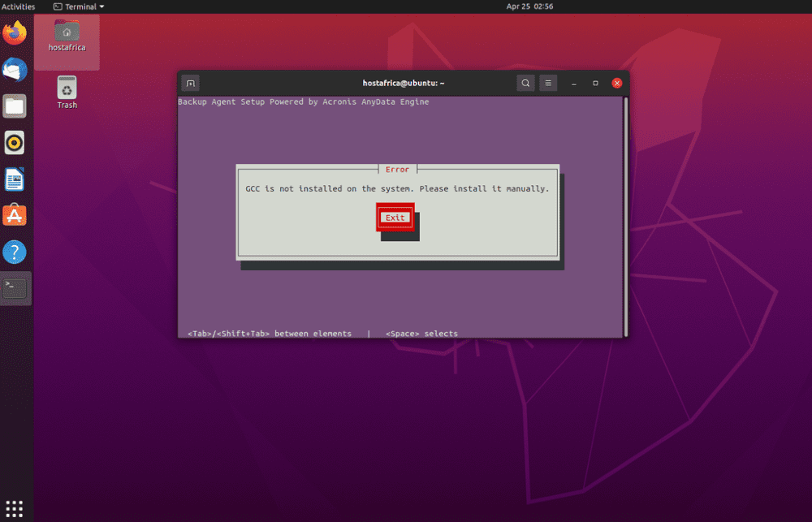Select the Trash icon on desktop
Screen dimensions: 812x522
pos(67,92)
